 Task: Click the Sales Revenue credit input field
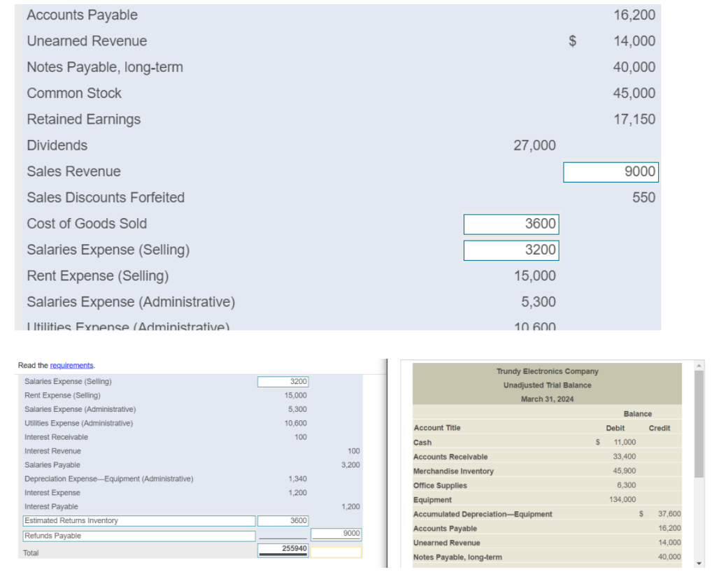click(x=611, y=172)
